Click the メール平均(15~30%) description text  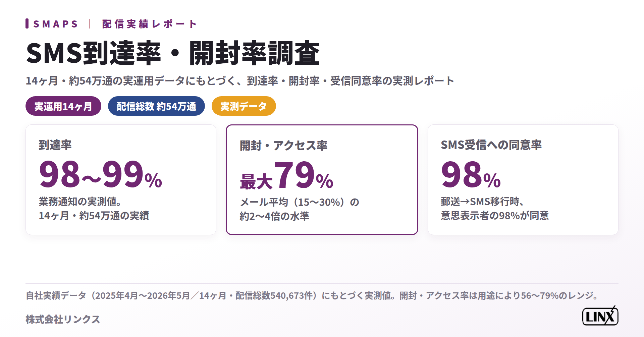point(299,209)
